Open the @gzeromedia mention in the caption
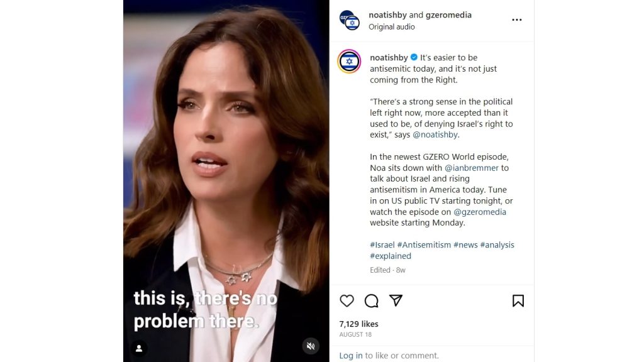This screenshot has width=644, height=362. 480,212
